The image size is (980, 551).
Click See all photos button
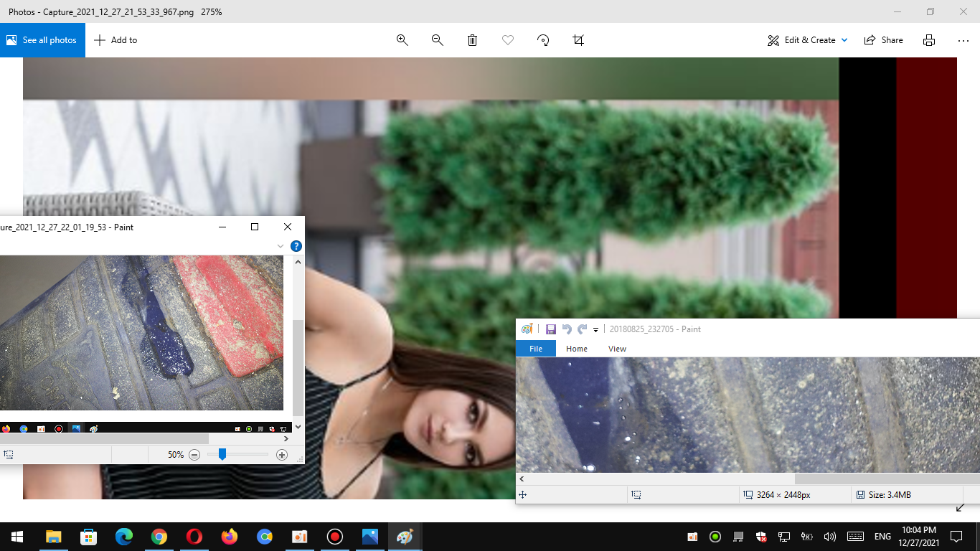(x=42, y=40)
